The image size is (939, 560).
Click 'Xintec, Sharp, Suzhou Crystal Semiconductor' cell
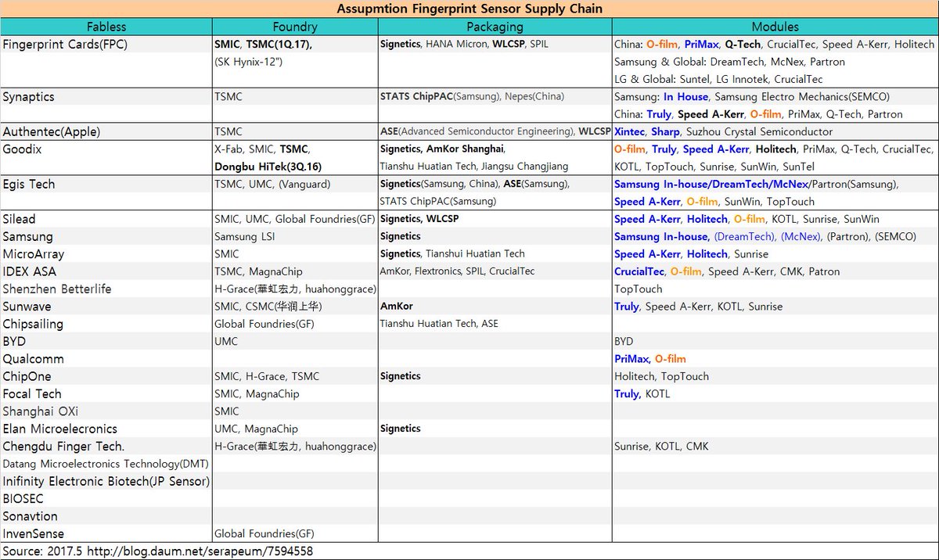pos(724,131)
